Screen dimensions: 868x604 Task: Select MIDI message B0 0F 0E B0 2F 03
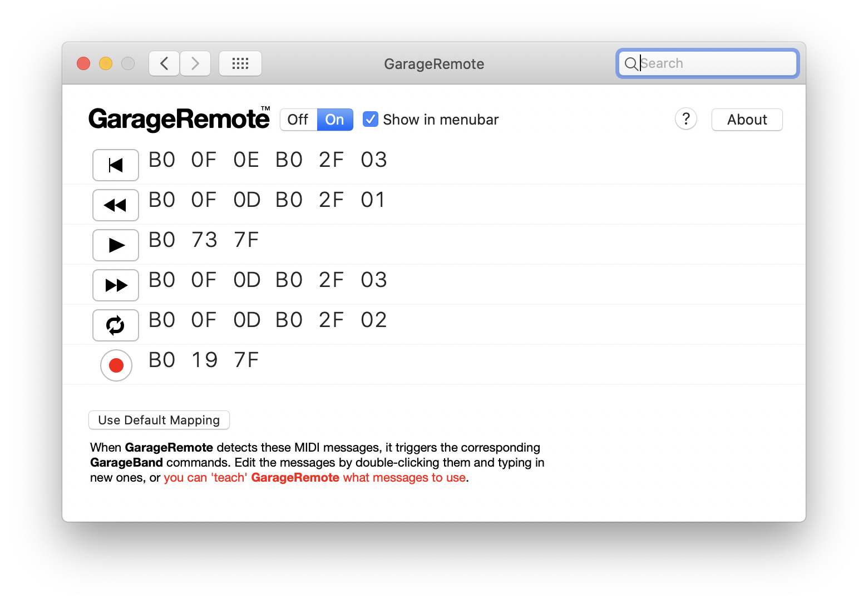[x=268, y=160]
